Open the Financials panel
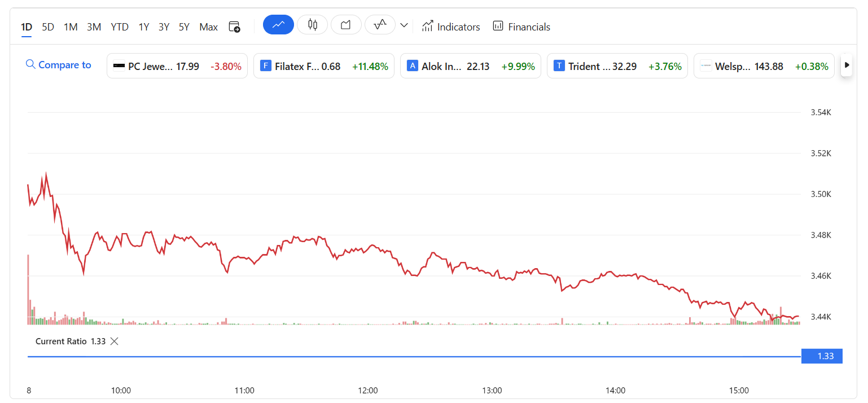Screen dimensions: 868x403 [x=521, y=27]
